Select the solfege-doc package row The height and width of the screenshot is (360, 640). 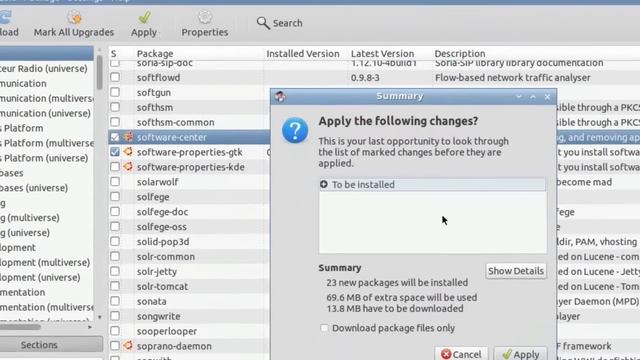pyautogui.click(x=162, y=212)
